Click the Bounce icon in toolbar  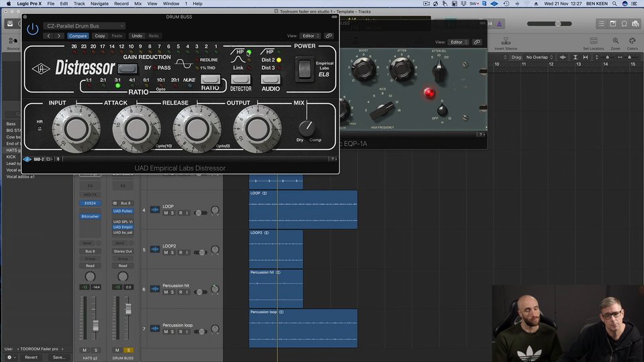pos(13,41)
